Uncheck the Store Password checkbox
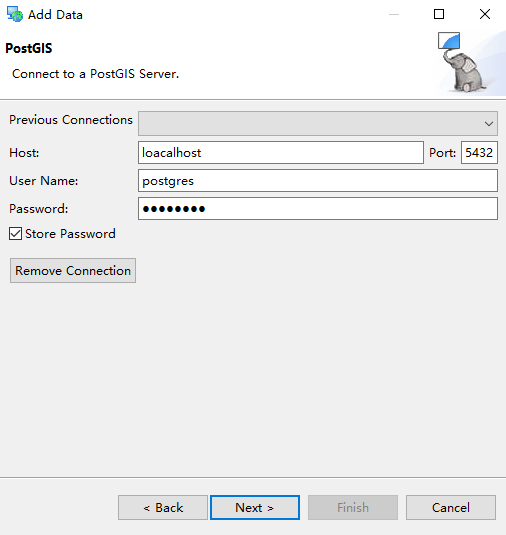 15,234
